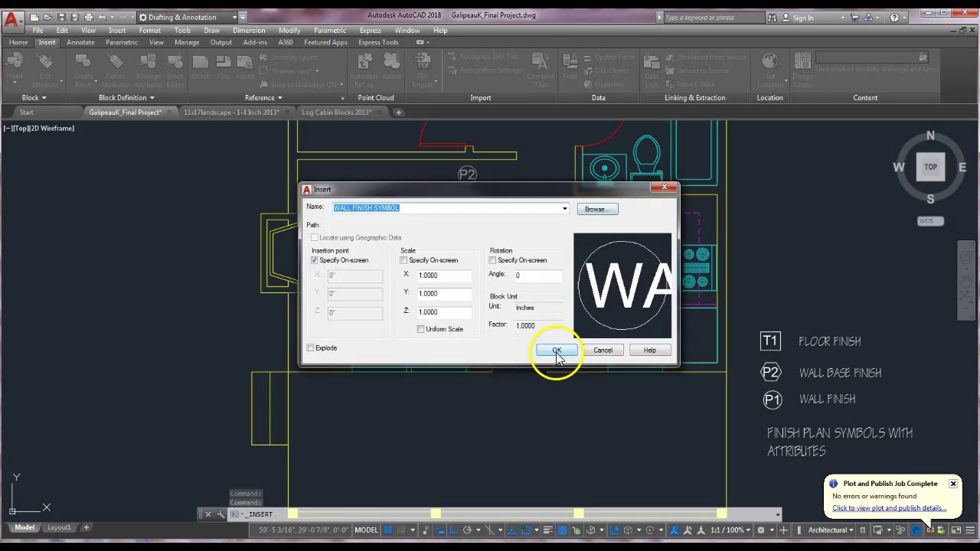Image resolution: width=980 pixels, height=551 pixels.
Task: Click the Open folder icon in quick access toolbar
Action: point(48,17)
